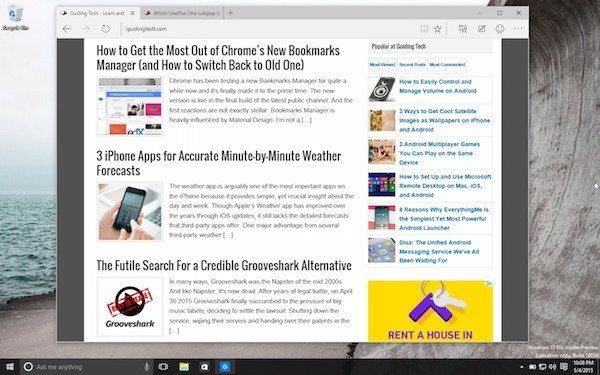Click the active Edge browser taskbar icon

(x=225, y=367)
